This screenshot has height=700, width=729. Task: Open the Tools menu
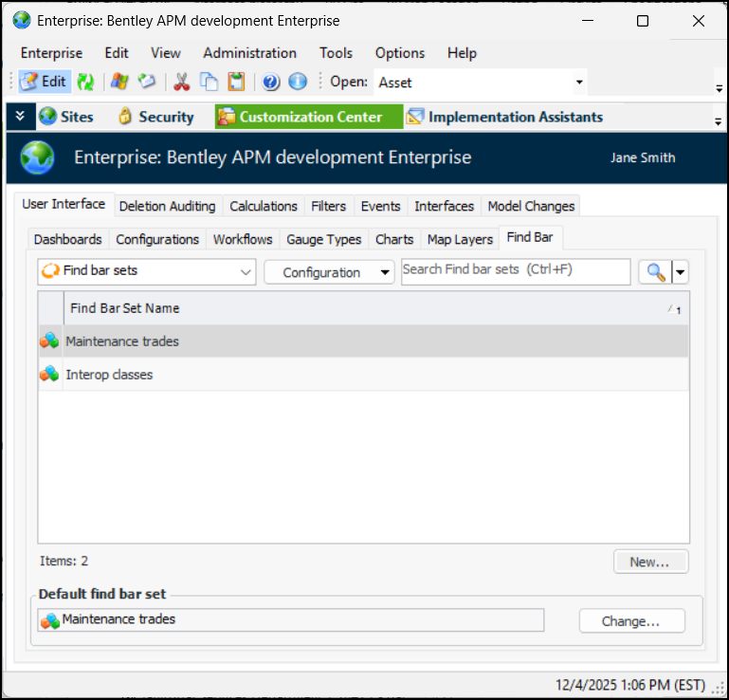tap(336, 53)
